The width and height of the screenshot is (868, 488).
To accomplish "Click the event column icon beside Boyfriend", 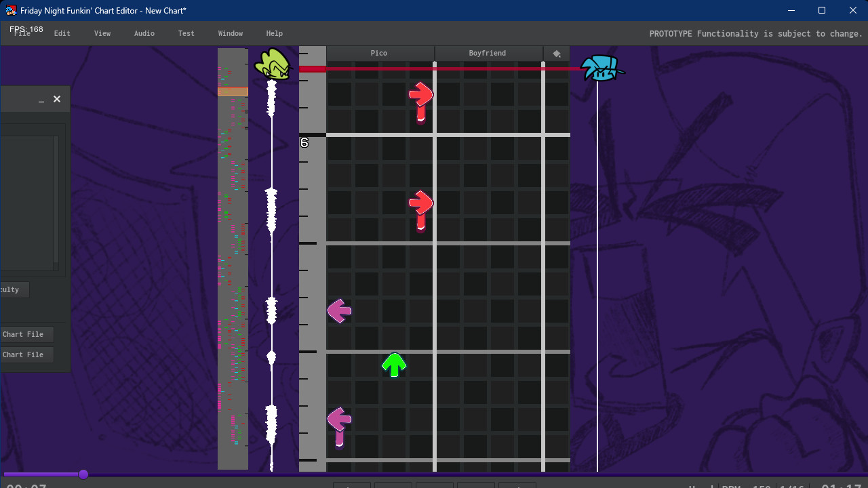I will click(557, 54).
